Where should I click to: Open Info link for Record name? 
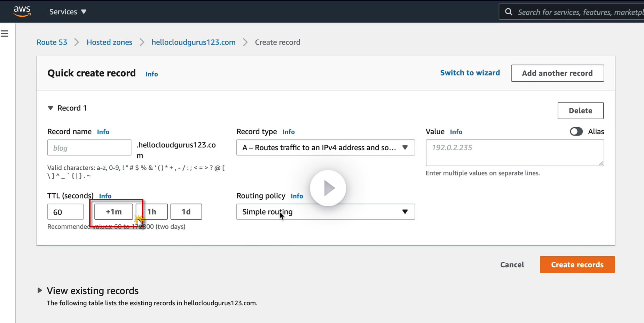point(103,132)
